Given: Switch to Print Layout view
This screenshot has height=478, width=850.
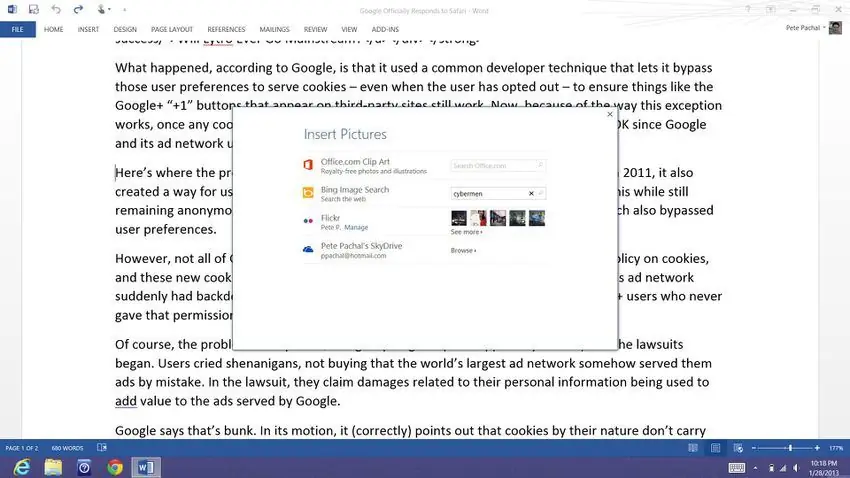Looking at the screenshot, I should click(716, 448).
